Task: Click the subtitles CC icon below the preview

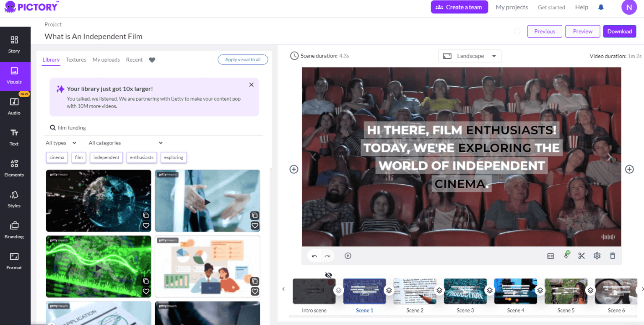Action: 551,255
